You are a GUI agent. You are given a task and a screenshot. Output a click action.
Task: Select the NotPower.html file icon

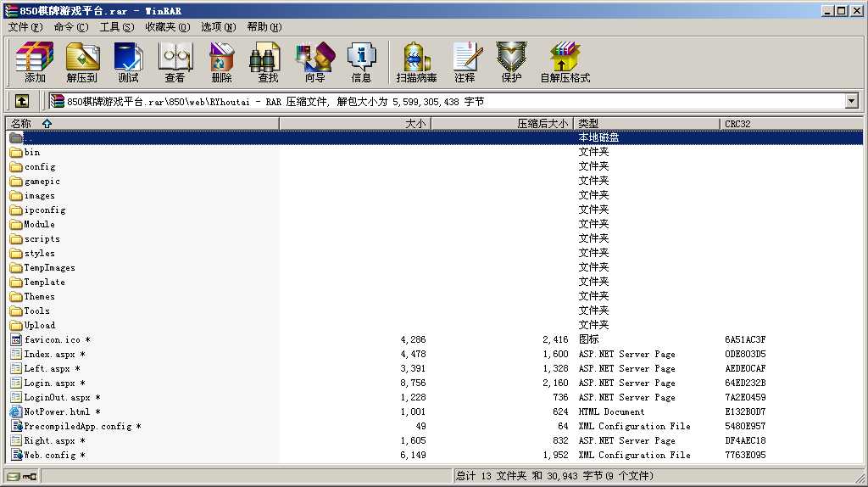[16, 411]
